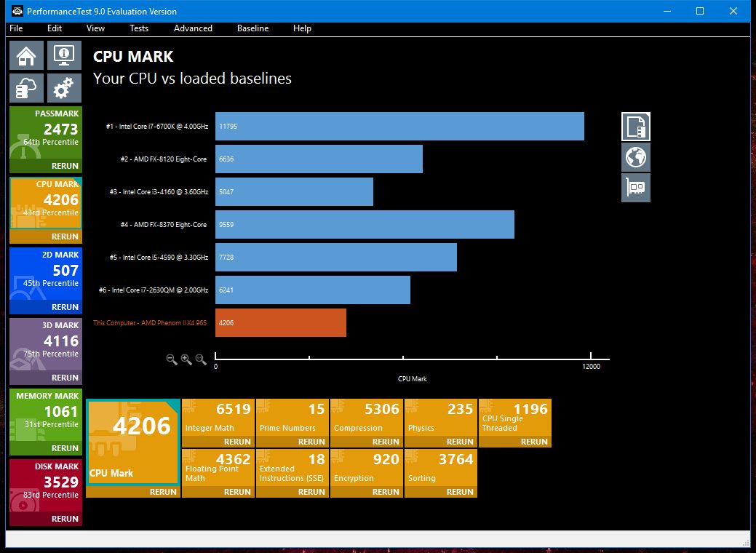Screen dimensions: 756x553
Task: Reset chart zoom with third magnifier icon
Action: point(201,359)
